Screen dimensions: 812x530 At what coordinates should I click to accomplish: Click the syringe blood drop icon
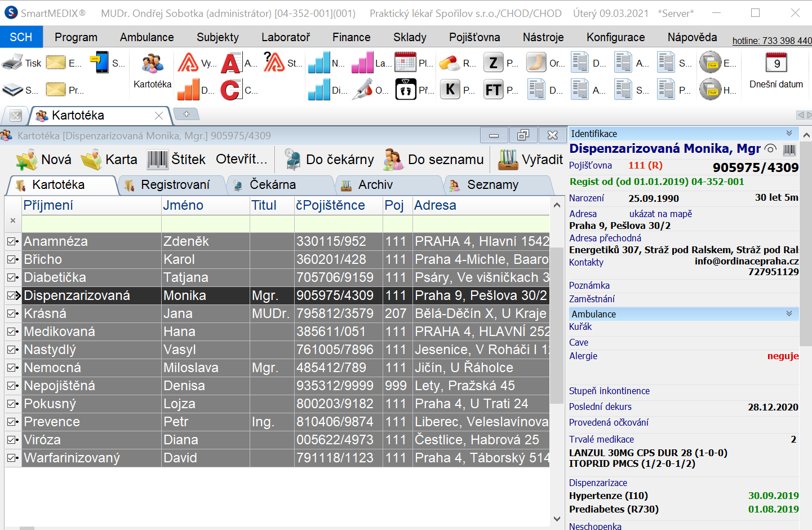(x=362, y=90)
